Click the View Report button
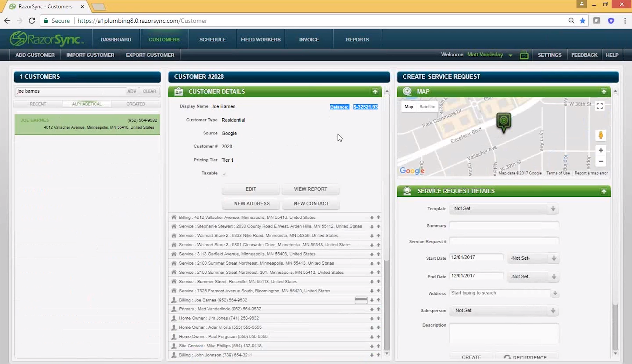This screenshot has width=632, height=364. point(310,189)
